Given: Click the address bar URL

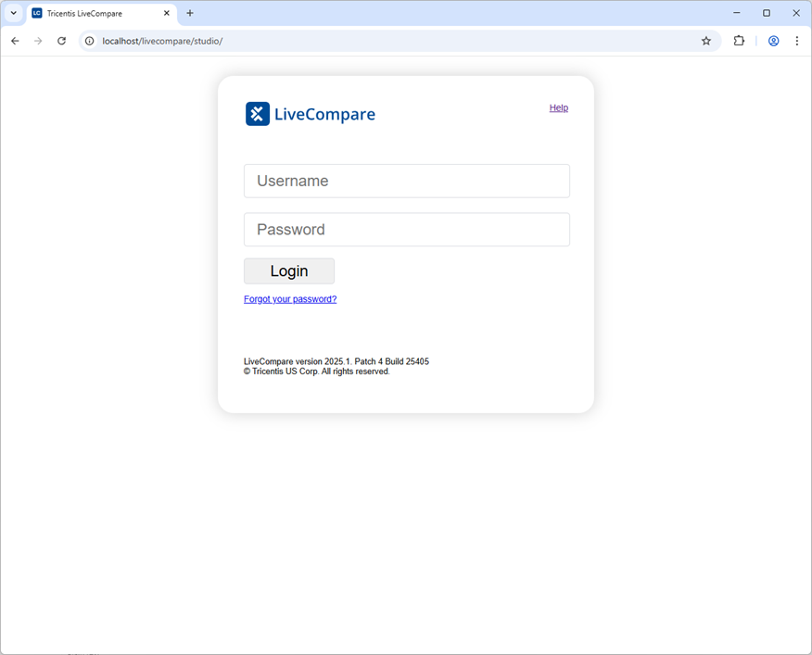Looking at the screenshot, I should coord(163,41).
